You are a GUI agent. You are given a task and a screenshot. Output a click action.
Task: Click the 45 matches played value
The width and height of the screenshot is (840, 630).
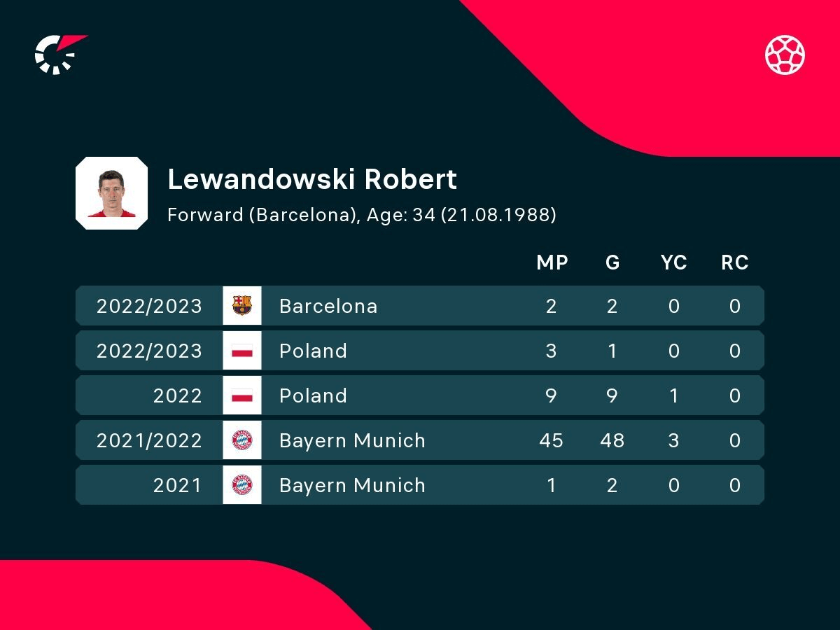click(552, 440)
